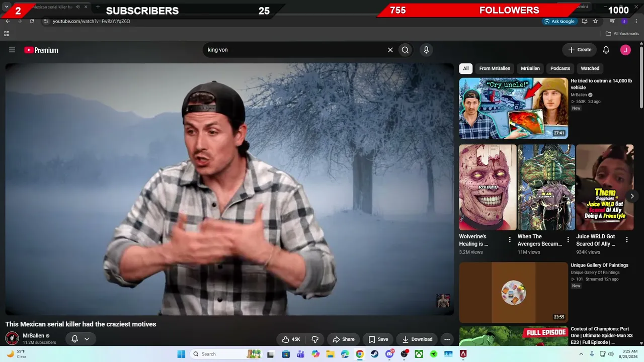The height and width of the screenshot is (362, 644).
Task: Open Microsoft Store from the taskbar
Action: (286, 354)
